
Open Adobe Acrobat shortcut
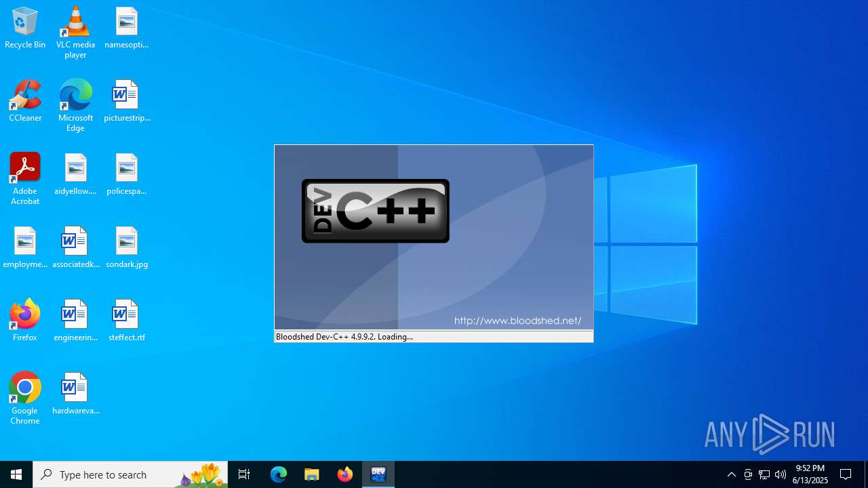(25, 179)
